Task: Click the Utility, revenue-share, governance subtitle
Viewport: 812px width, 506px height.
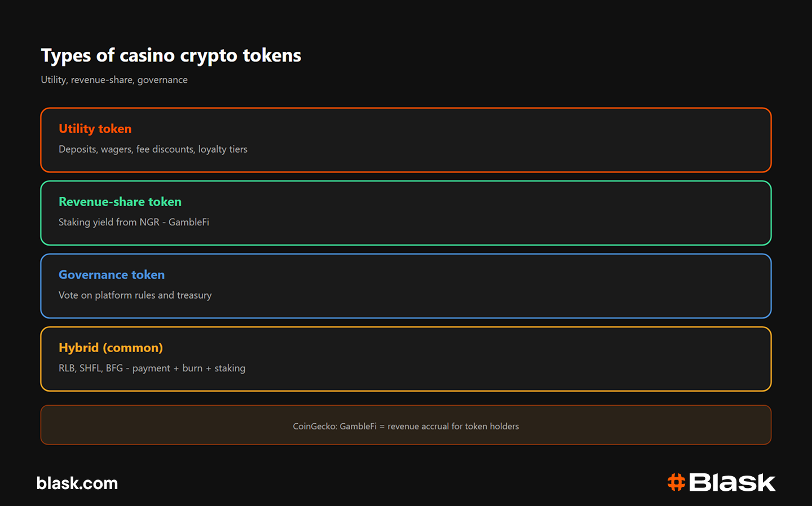Action: 114,80
